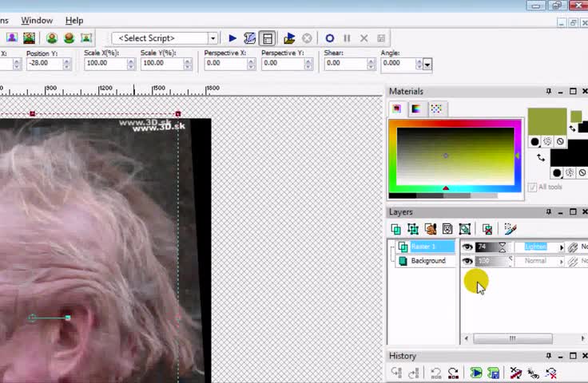Click the brown-haired portrait toolbar icon
588x383 pixels.
tap(69, 38)
